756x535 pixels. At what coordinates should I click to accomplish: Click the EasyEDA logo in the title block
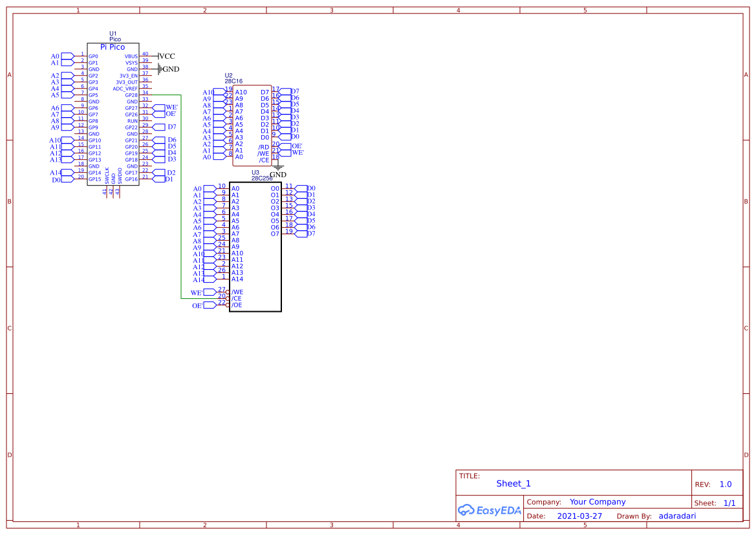tap(490, 510)
